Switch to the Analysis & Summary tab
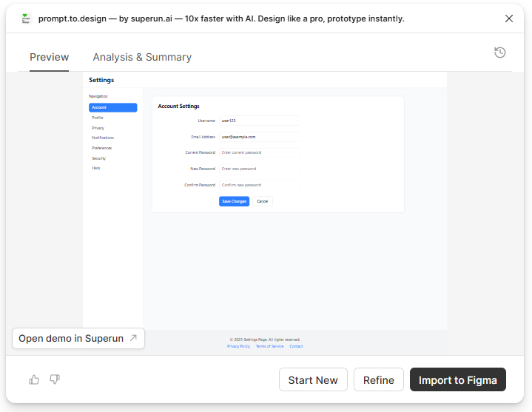This screenshot has width=532, height=412. 142,57
